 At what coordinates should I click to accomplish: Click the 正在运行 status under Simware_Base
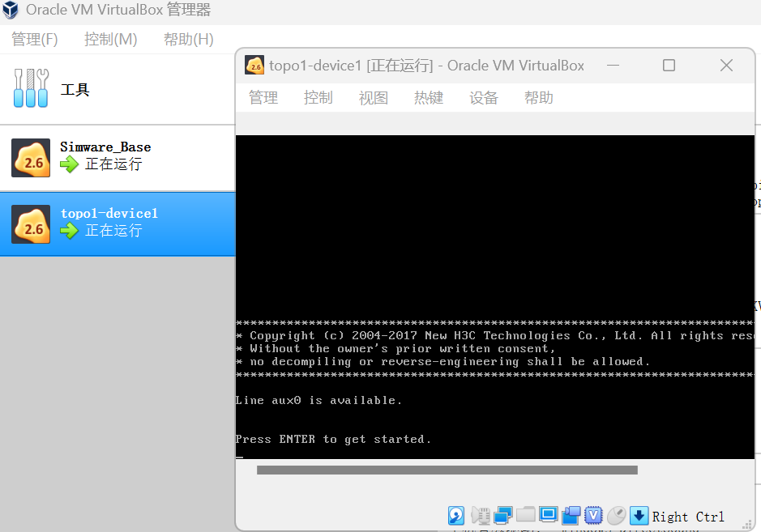pyautogui.click(x=113, y=164)
